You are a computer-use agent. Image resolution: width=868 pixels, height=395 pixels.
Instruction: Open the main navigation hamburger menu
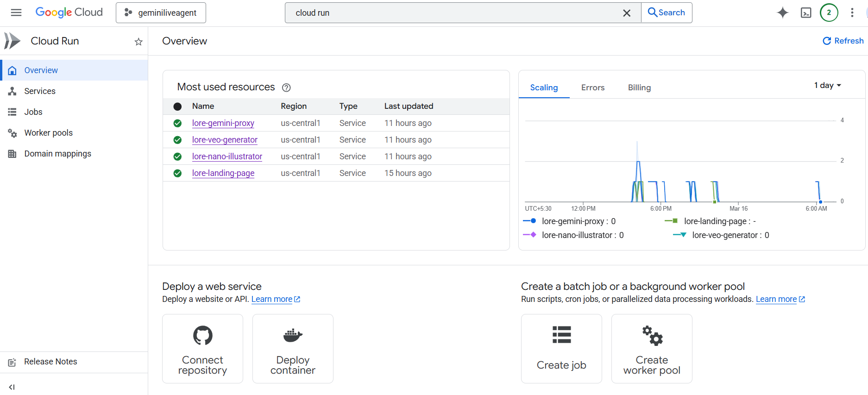tap(16, 13)
